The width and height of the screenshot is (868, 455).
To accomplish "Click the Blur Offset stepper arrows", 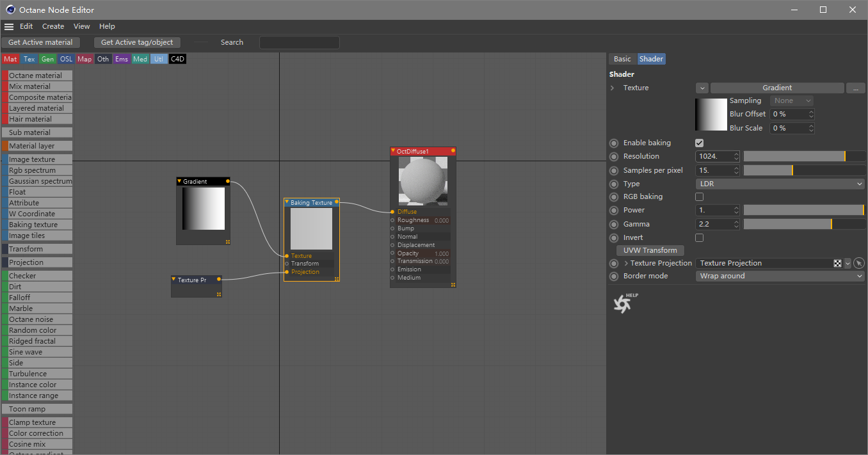I will (x=811, y=114).
